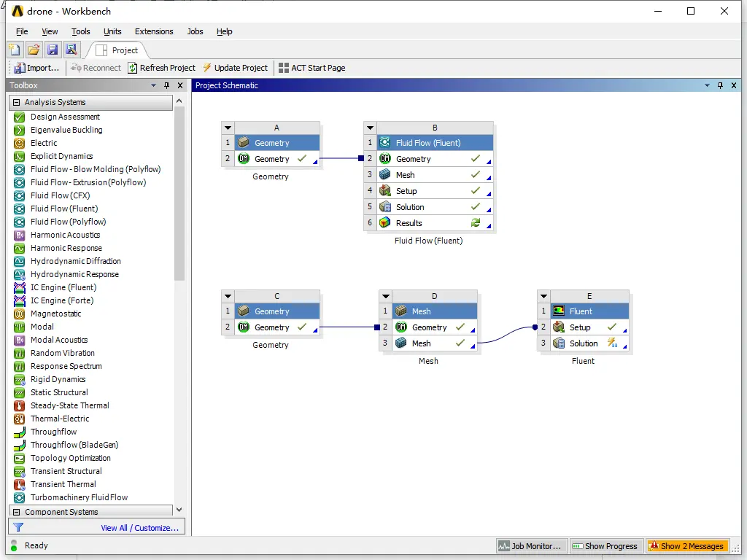Click View All / Customize link
The image size is (747, 560).
click(139, 528)
